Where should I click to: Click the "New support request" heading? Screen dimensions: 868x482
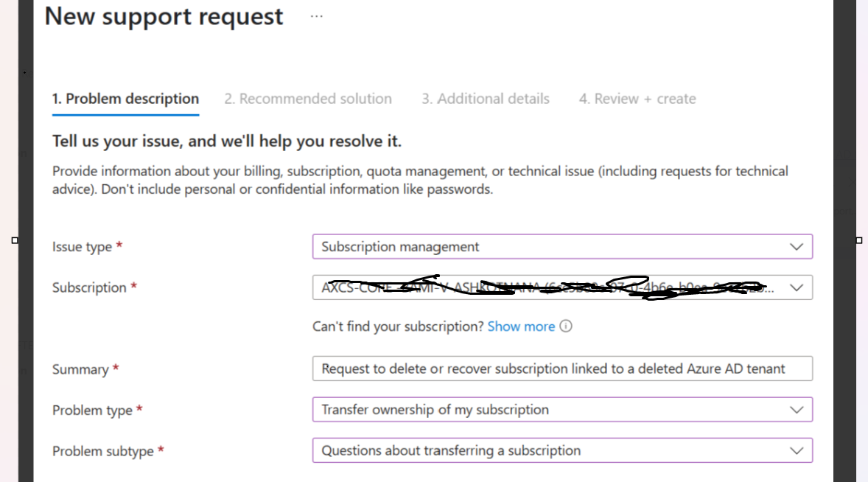point(163,15)
